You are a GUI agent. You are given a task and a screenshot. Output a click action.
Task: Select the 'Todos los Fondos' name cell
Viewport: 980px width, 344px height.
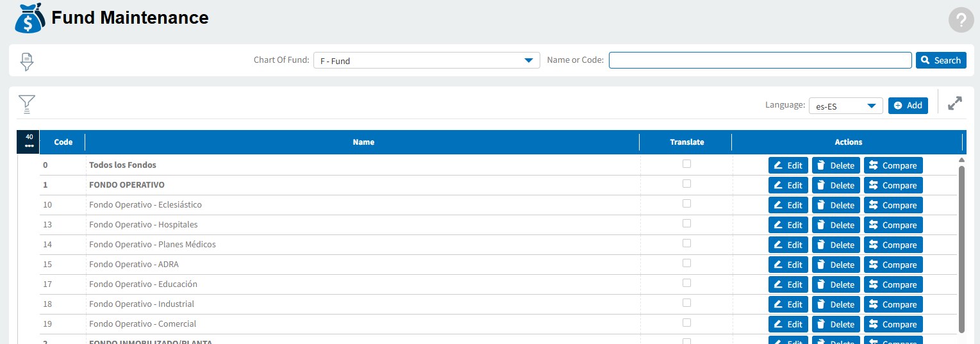click(363, 165)
